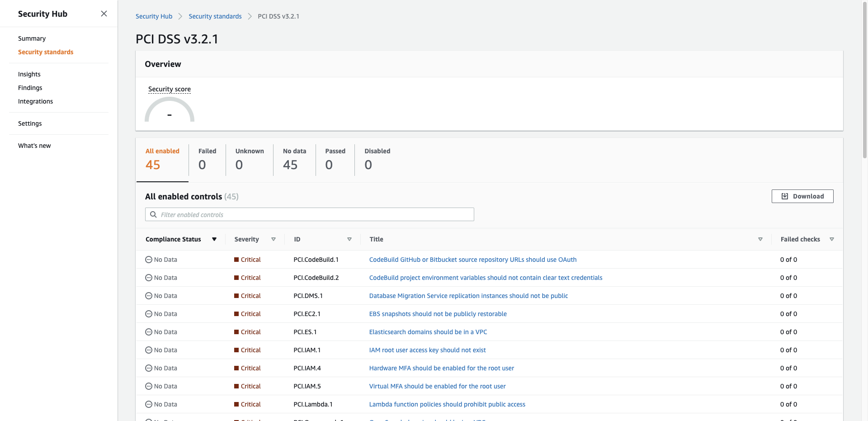This screenshot has height=421, width=868.
Task: Open Hardware MFA root user control
Action: [441, 368]
